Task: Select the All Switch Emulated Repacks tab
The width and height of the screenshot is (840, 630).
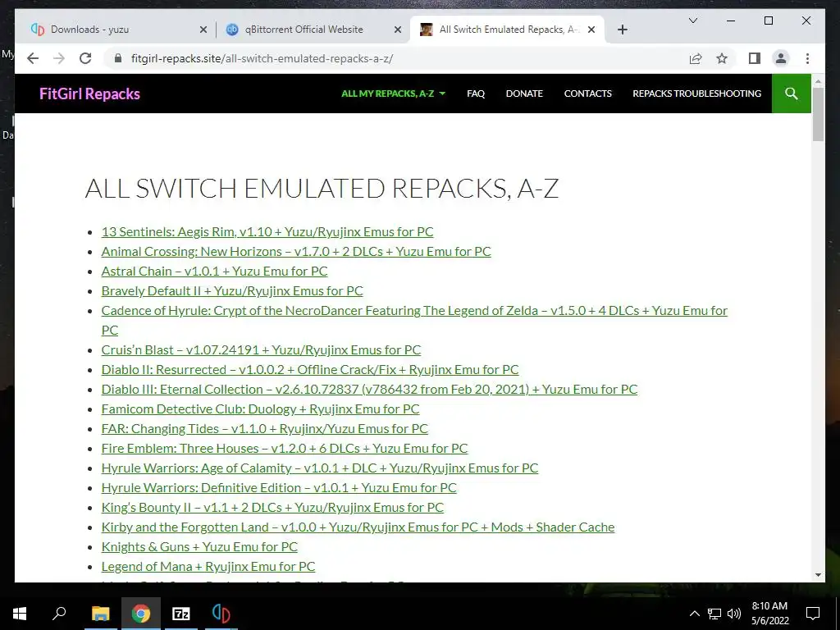Action: tap(507, 30)
